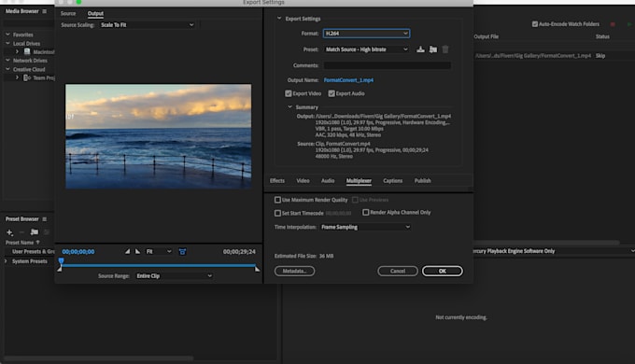The height and width of the screenshot is (364, 635).
Task: Click the Save Preset icon
Action: (x=421, y=49)
